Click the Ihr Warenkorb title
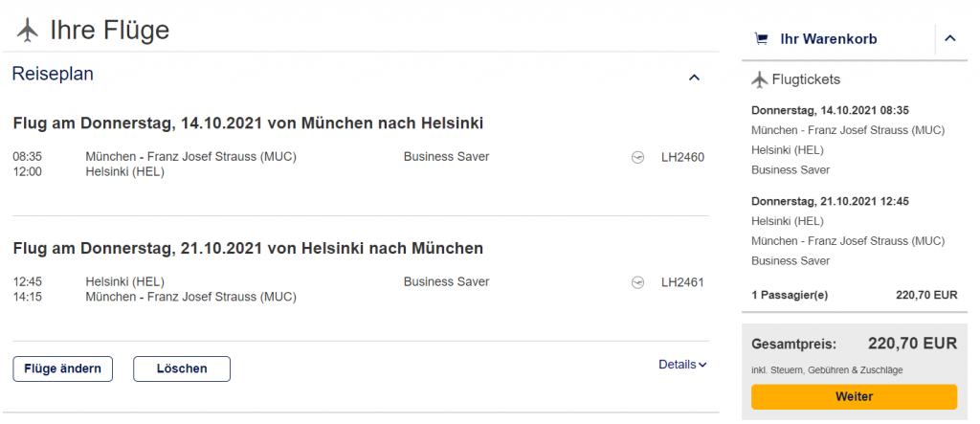The height and width of the screenshot is (424, 980). click(829, 39)
